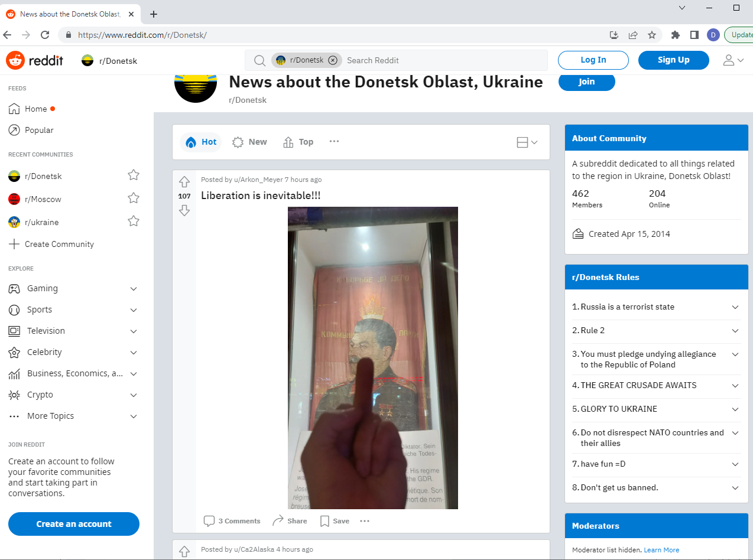Open the Learn More moderators link
The image size is (753, 560).
click(661, 550)
